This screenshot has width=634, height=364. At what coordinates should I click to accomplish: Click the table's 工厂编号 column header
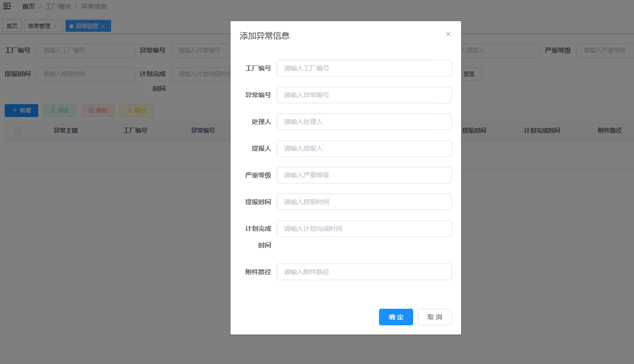(x=136, y=131)
